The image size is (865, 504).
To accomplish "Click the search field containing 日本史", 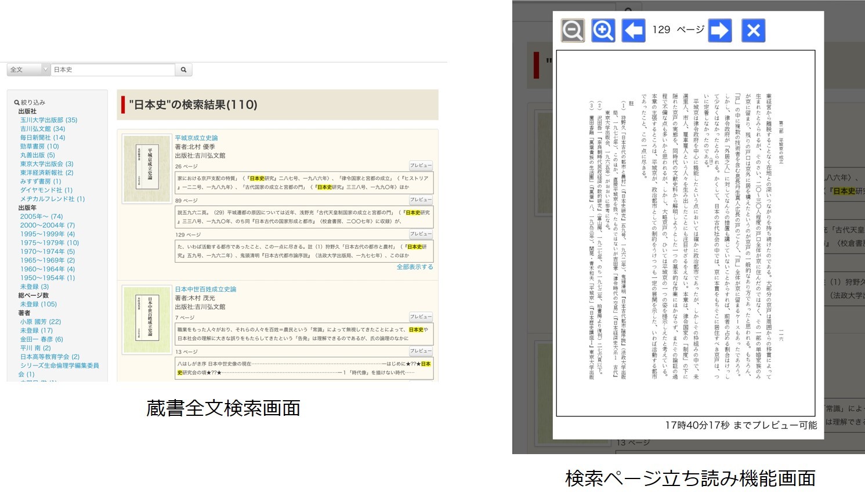I will coord(113,70).
